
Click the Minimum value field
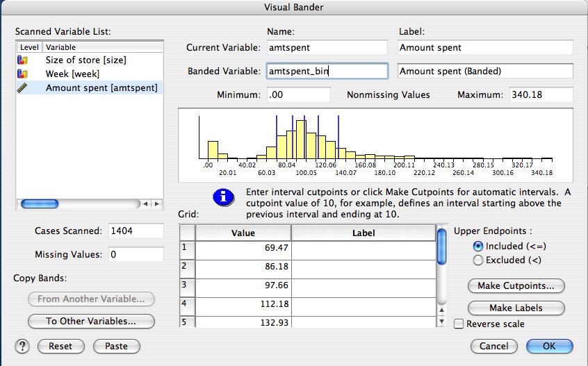(299, 94)
